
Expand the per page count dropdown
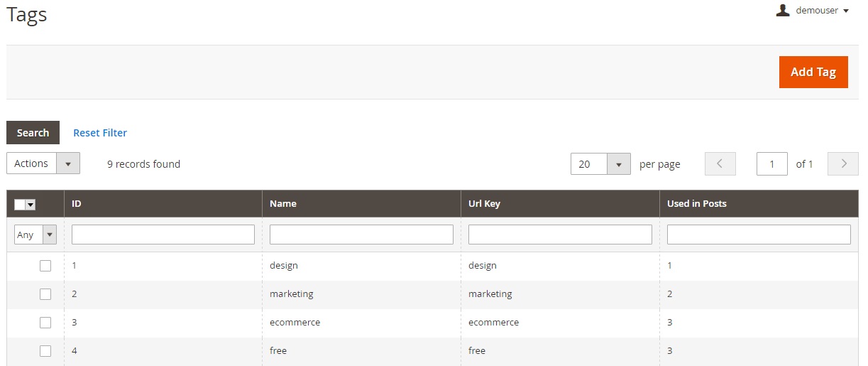pos(600,164)
